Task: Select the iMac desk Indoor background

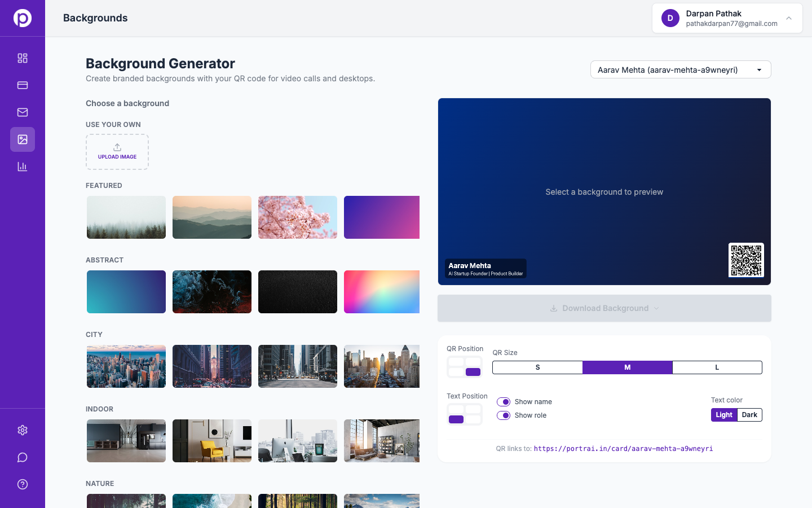Action: [x=298, y=441]
